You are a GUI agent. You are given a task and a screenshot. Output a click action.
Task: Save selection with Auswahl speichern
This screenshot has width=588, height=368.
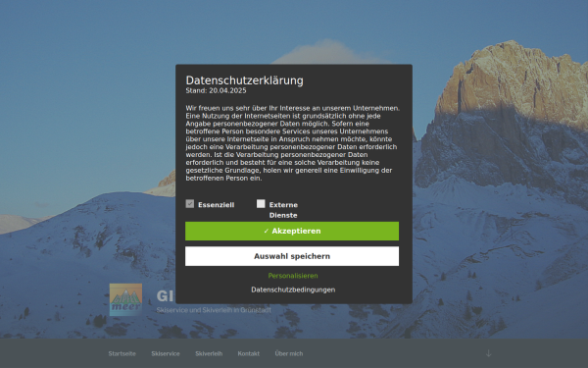coord(292,256)
